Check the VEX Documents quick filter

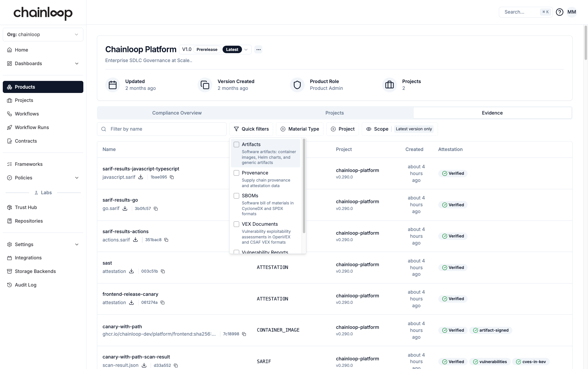tap(236, 224)
